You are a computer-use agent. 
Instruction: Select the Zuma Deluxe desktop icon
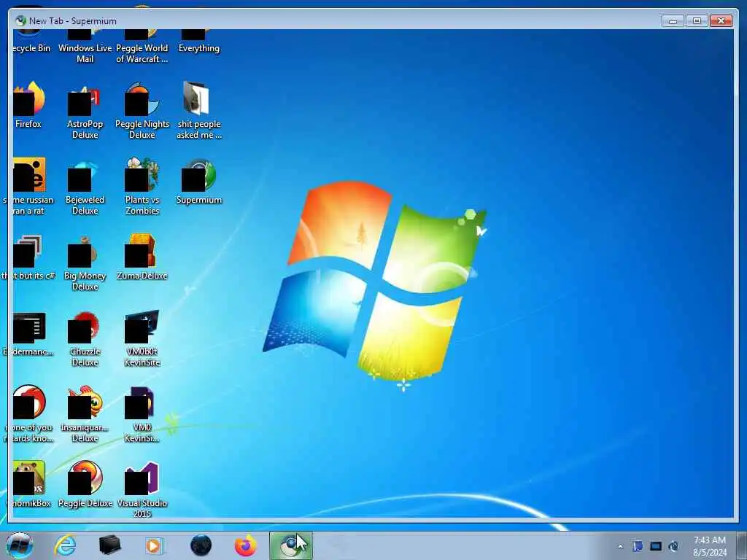pyautogui.click(x=142, y=257)
